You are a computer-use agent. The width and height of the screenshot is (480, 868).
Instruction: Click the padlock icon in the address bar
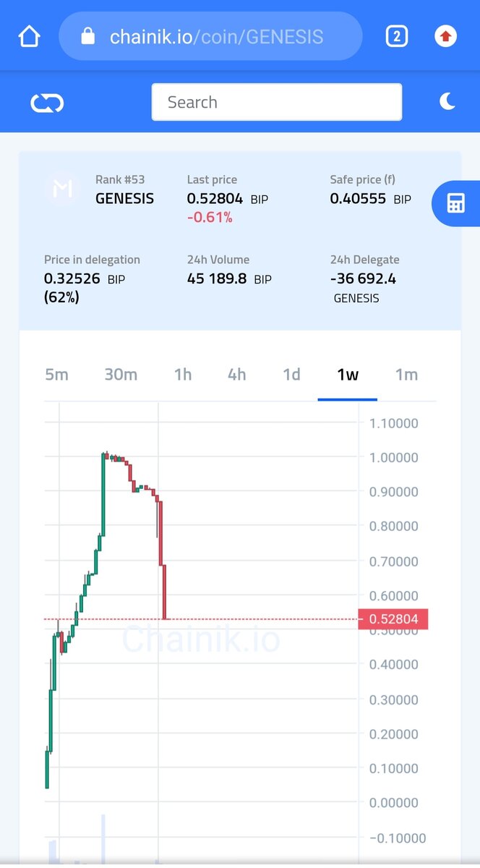coord(87,35)
